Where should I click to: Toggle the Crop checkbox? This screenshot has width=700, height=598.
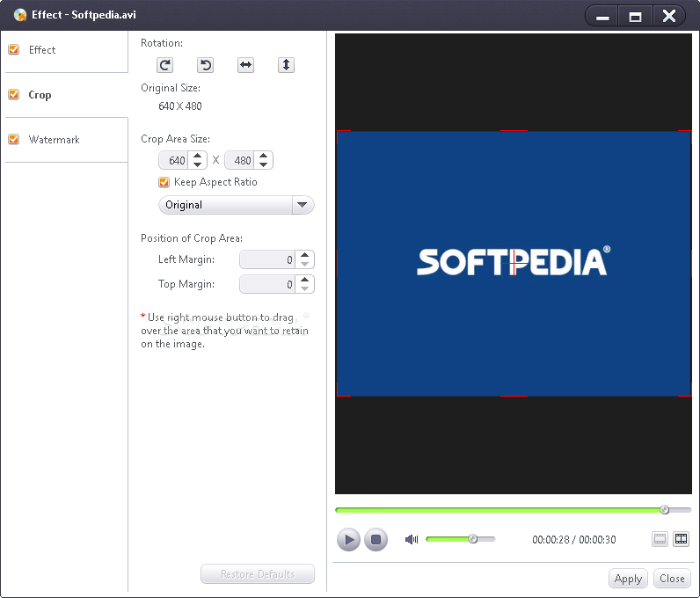click(x=14, y=95)
